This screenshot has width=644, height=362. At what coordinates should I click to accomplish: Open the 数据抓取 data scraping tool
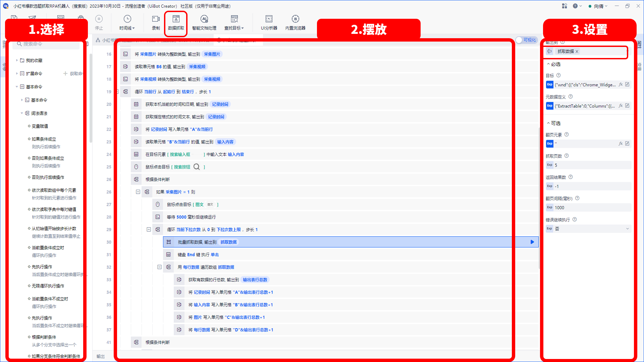[x=176, y=22]
